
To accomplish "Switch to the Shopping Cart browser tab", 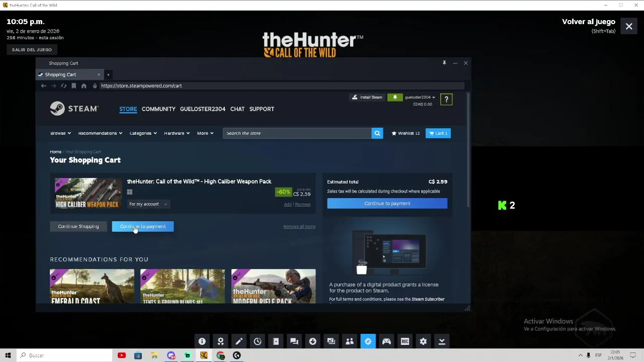I will click(x=69, y=74).
